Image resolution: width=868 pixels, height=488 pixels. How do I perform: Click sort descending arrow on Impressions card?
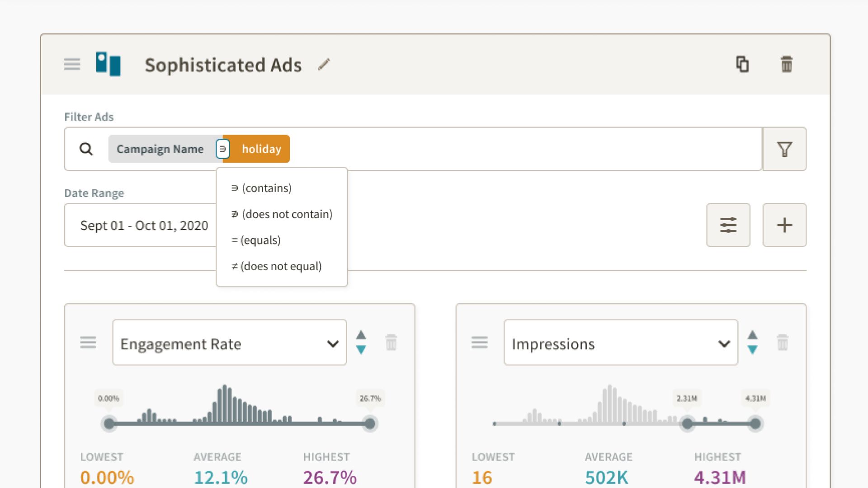pyautogui.click(x=752, y=350)
